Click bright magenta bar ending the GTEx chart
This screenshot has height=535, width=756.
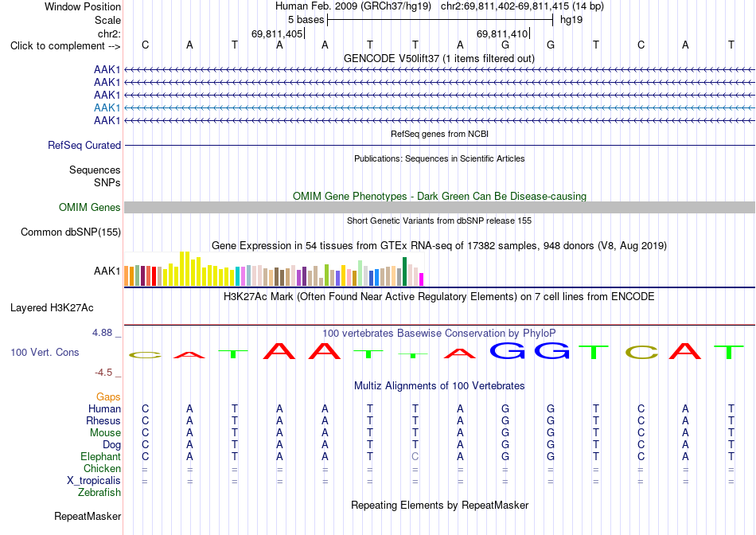(x=422, y=279)
